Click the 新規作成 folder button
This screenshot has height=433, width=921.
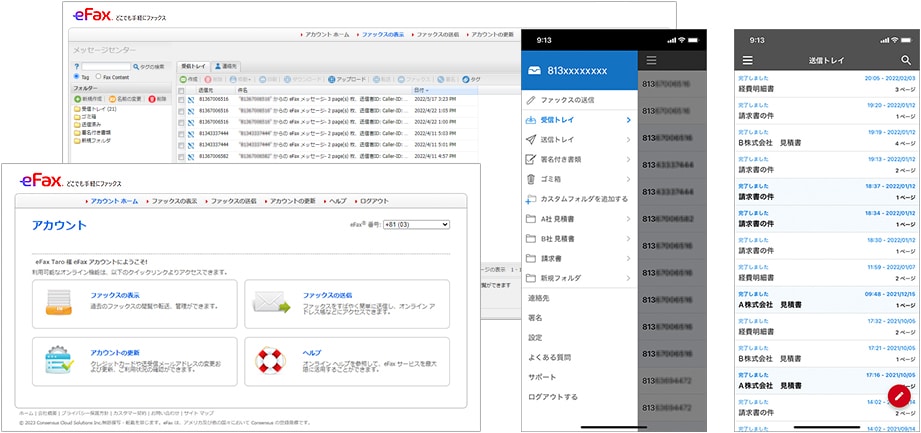pyautogui.click(x=88, y=100)
